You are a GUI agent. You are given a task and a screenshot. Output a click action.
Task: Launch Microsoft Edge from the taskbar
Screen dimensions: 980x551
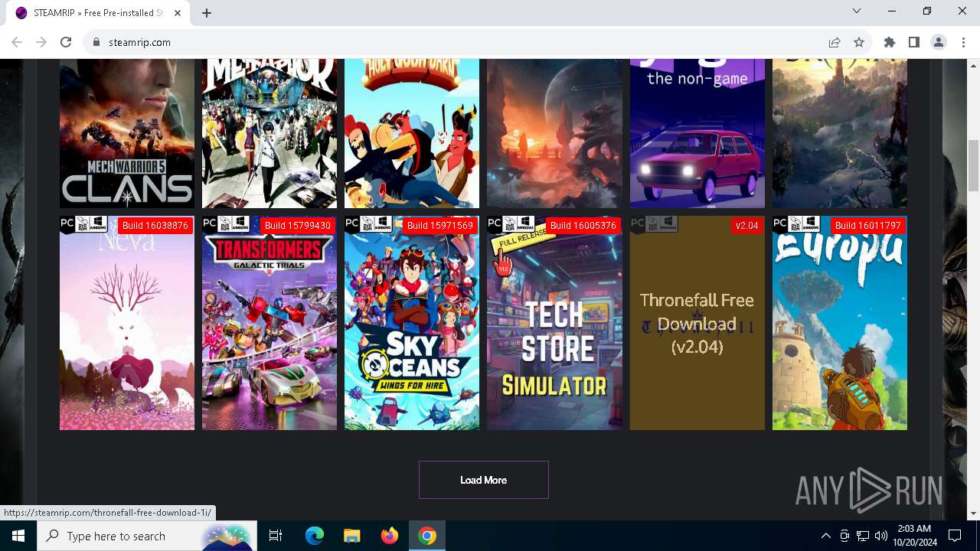pos(315,536)
